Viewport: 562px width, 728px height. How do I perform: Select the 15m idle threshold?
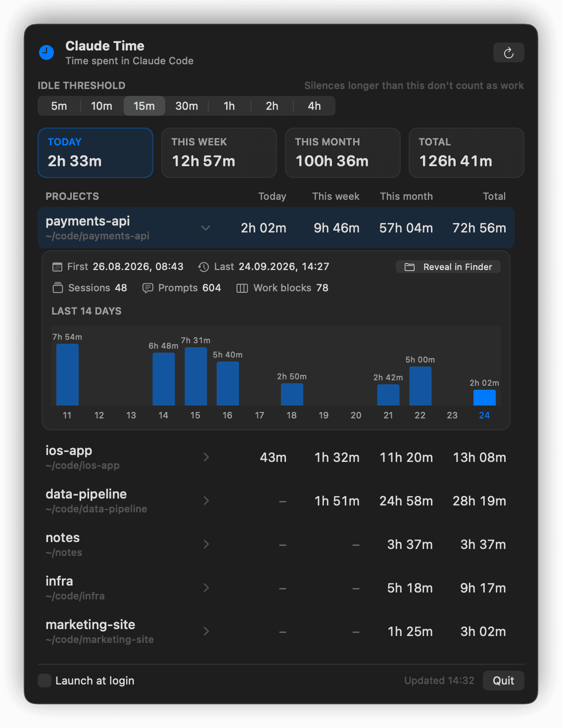tap(144, 106)
